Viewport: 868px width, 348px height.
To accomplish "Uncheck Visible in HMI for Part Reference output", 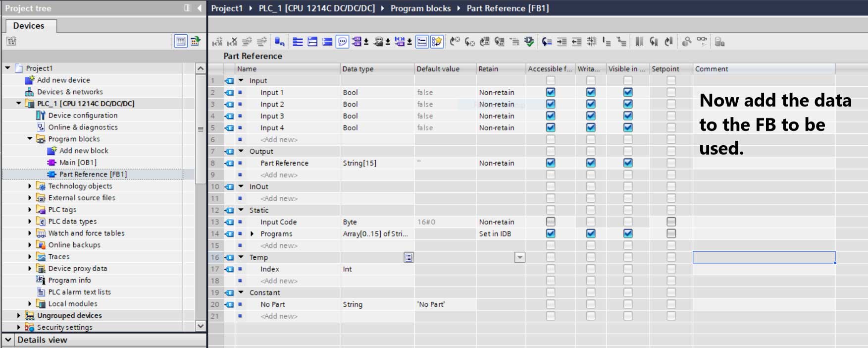I will pos(628,163).
